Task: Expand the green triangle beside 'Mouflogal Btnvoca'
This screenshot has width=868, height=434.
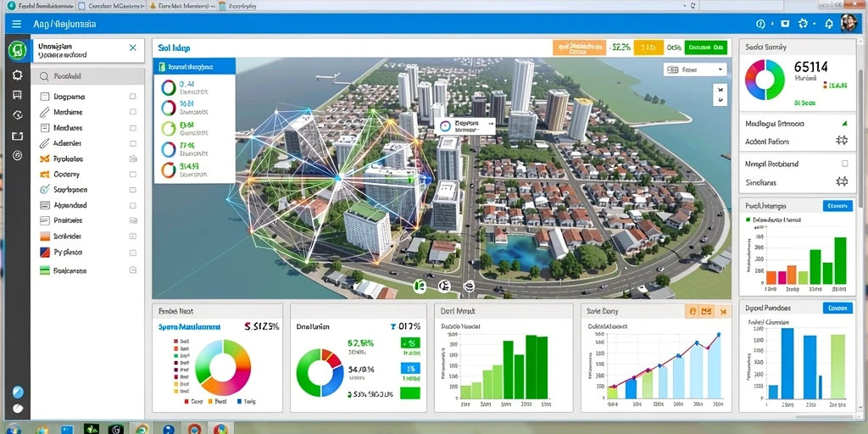Action: point(844,124)
